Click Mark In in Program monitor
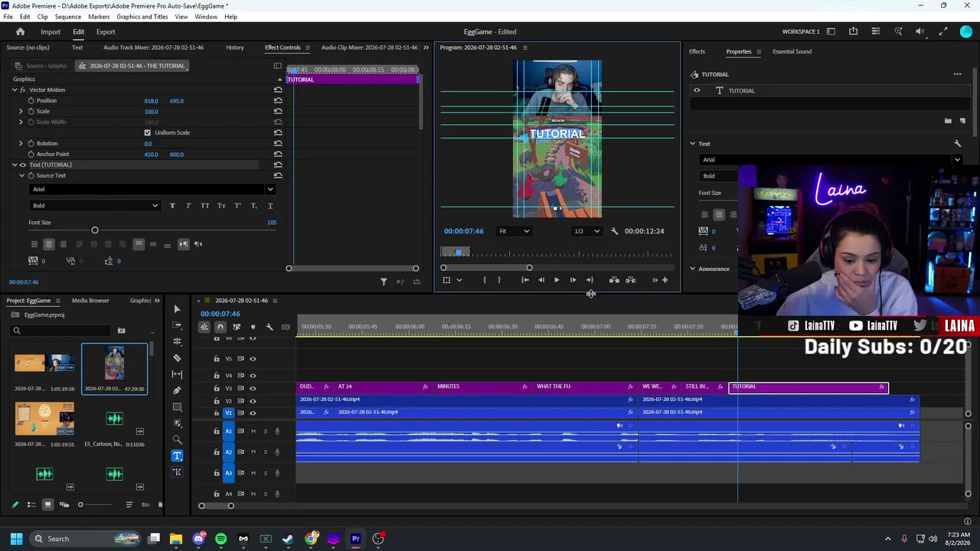This screenshot has width=980, height=551. tap(484, 280)
